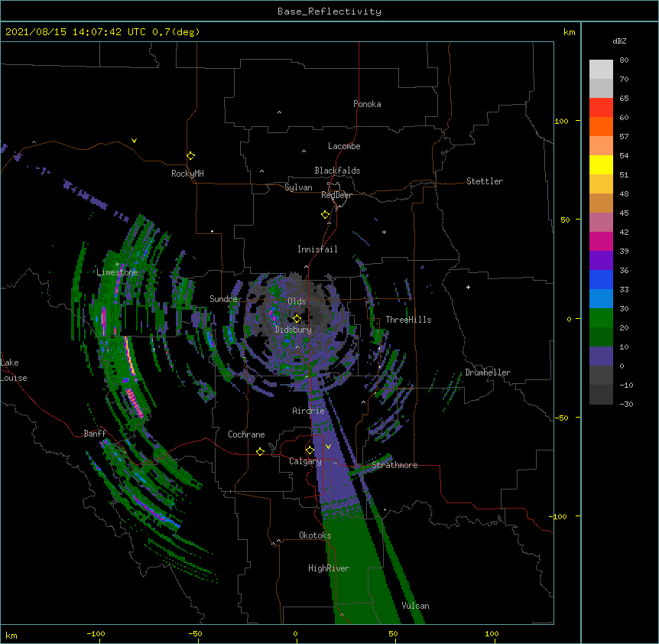Click the Strathmore city label
This screenshot has width=659, height=644.
[394, 465]
